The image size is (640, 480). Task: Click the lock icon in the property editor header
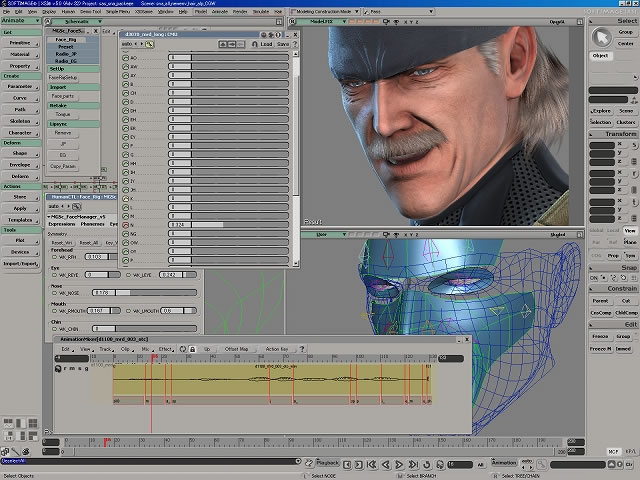click(254, 44)
